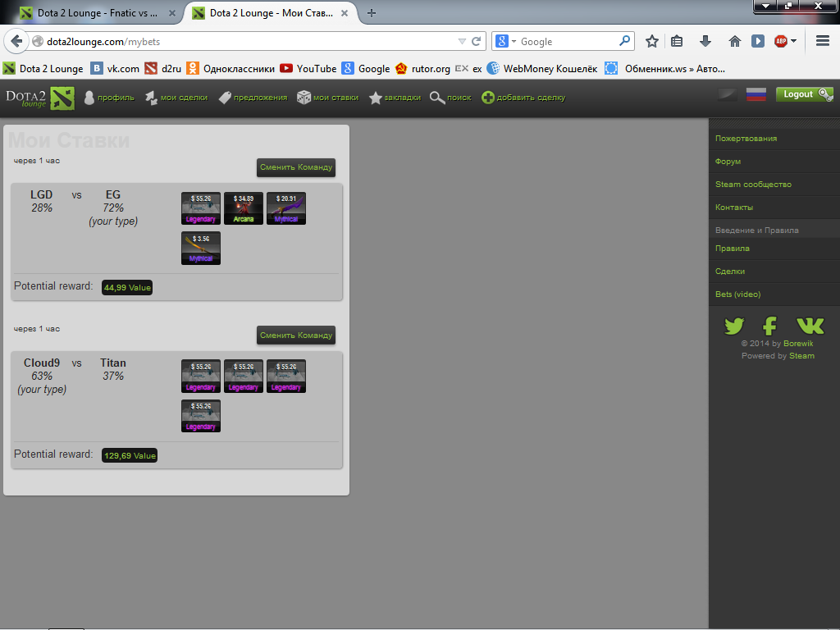Show the bookmarks list icon
840x630 pixels.
(677, 41)
